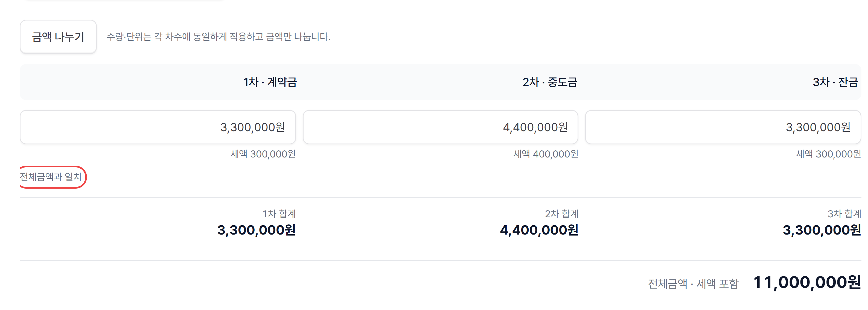868x310 pixels.
Task: Select the 1차 · 계약금 column header
Action: point(270,82)
